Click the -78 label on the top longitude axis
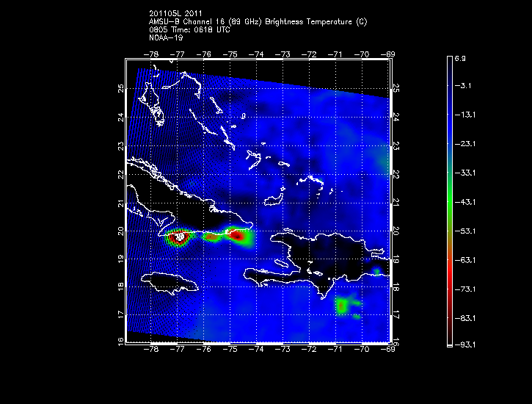 point(150,54)
